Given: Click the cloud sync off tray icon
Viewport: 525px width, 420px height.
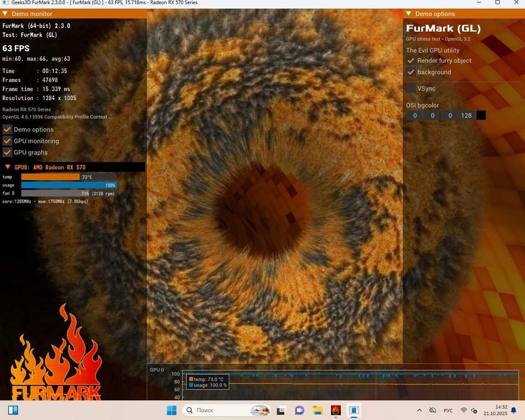Looking at the screenshot, I should (x=433, y=410).
